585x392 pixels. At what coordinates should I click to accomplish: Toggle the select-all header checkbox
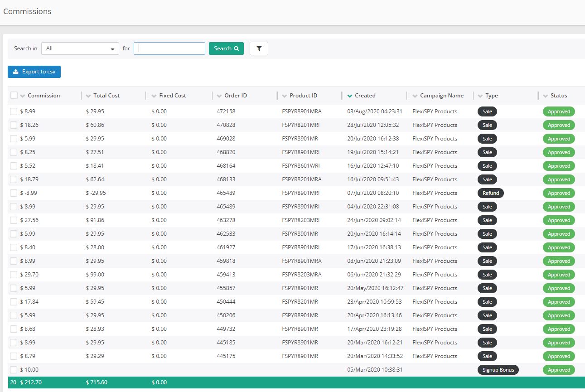[x=14, y=95]
